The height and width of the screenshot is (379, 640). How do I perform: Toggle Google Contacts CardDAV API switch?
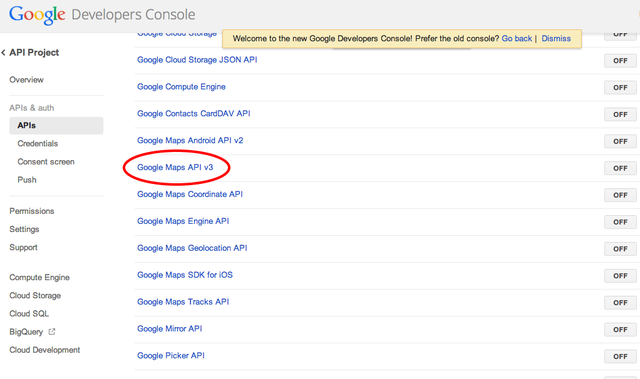tap(620, 115)
